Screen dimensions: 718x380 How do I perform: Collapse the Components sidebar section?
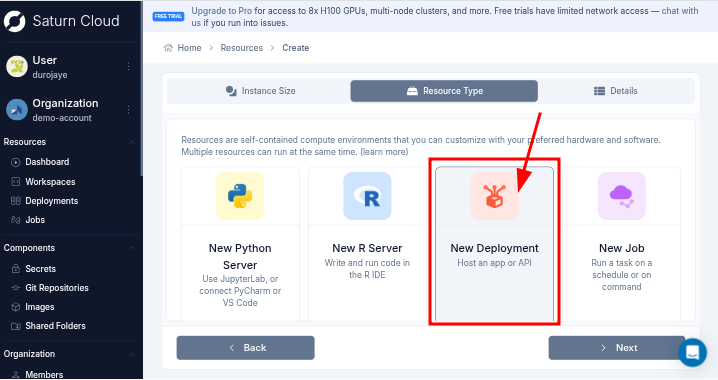tap(132, 248)
